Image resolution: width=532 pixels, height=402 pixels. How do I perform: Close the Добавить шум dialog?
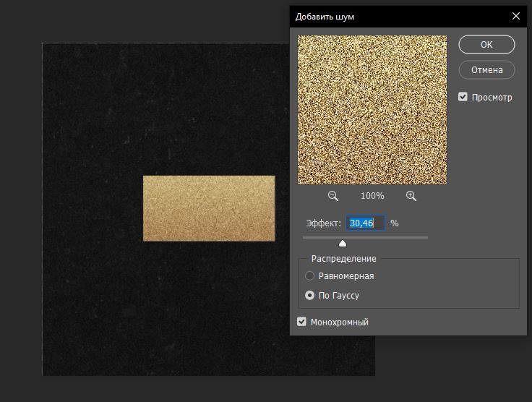[x=516, y=16]
